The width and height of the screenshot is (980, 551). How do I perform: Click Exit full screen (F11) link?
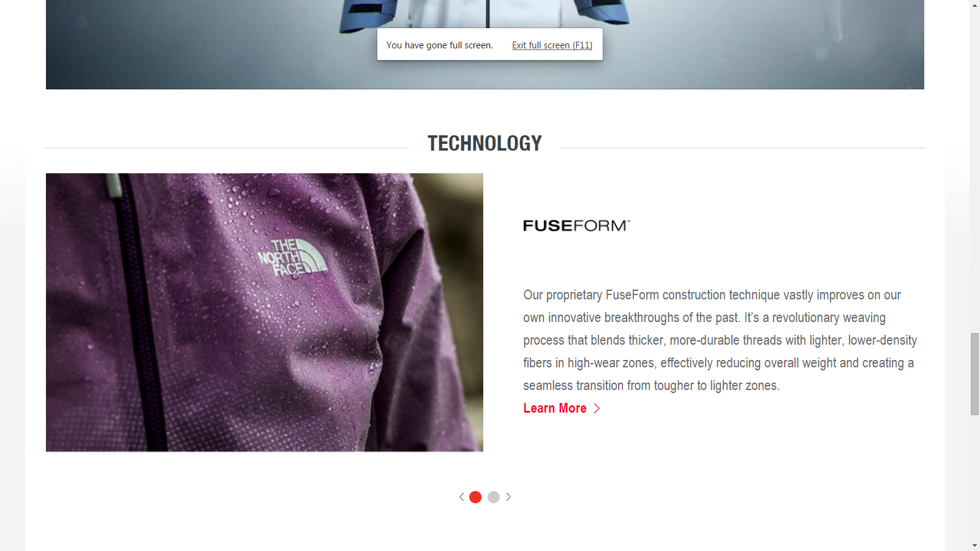[552, 45]
